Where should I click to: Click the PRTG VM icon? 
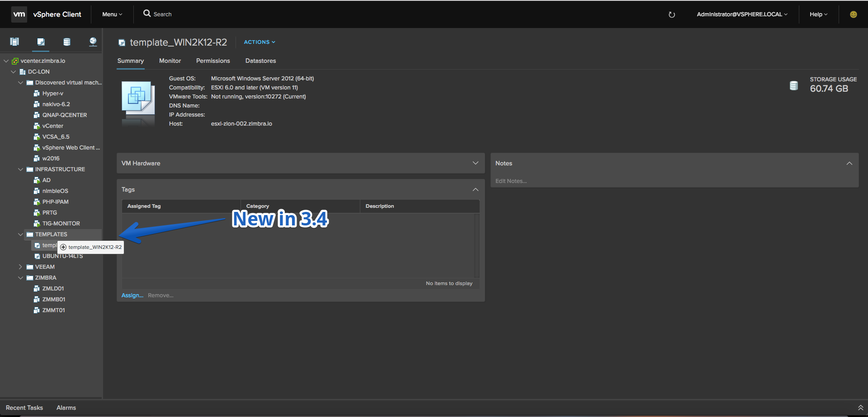click(37, 213)
